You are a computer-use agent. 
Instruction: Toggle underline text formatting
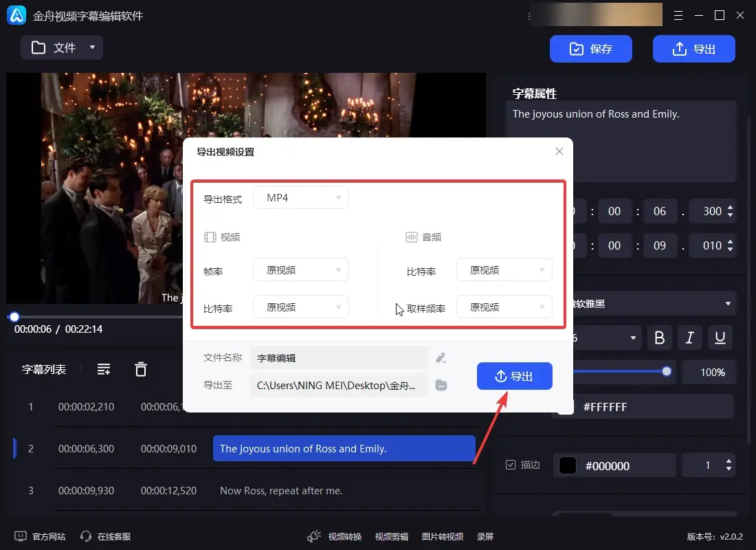[720, 338]
